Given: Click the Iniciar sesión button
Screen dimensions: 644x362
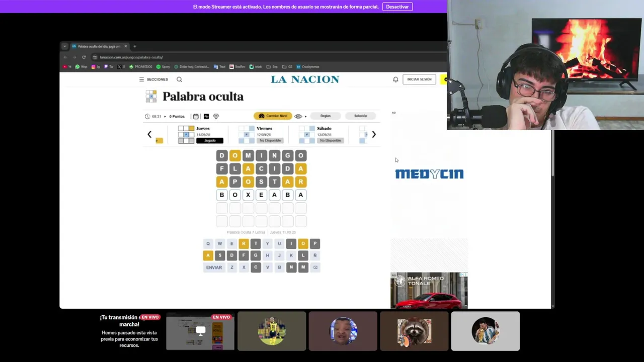Looking at the screenshot, I should click(419, 79).
